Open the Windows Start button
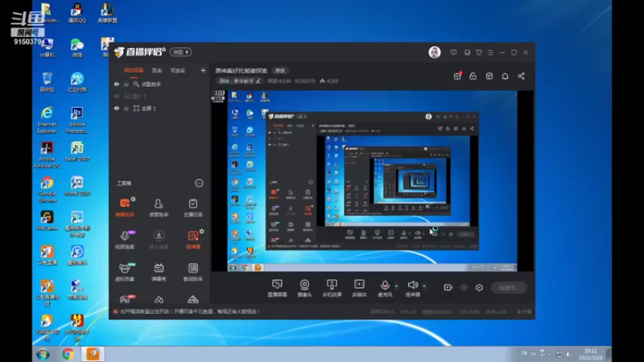Viewport: 644px width, 362px height. click(x=43, y=354)
